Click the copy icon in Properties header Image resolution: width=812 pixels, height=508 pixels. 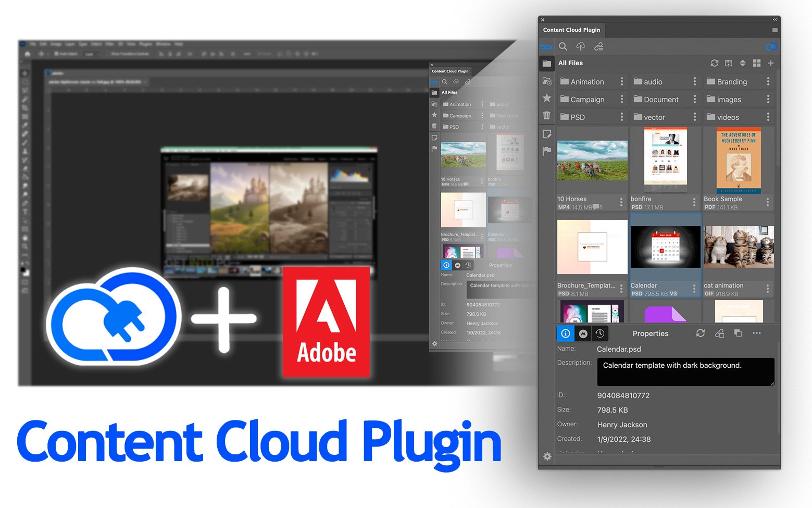(738, 333)
